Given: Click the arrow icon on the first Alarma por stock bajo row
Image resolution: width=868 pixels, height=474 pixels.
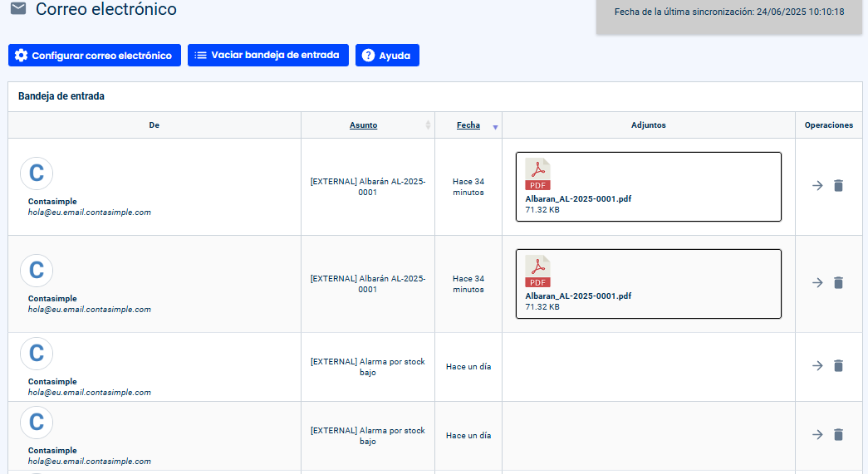Looking at the screenshot, I should (x=817, y=366).
